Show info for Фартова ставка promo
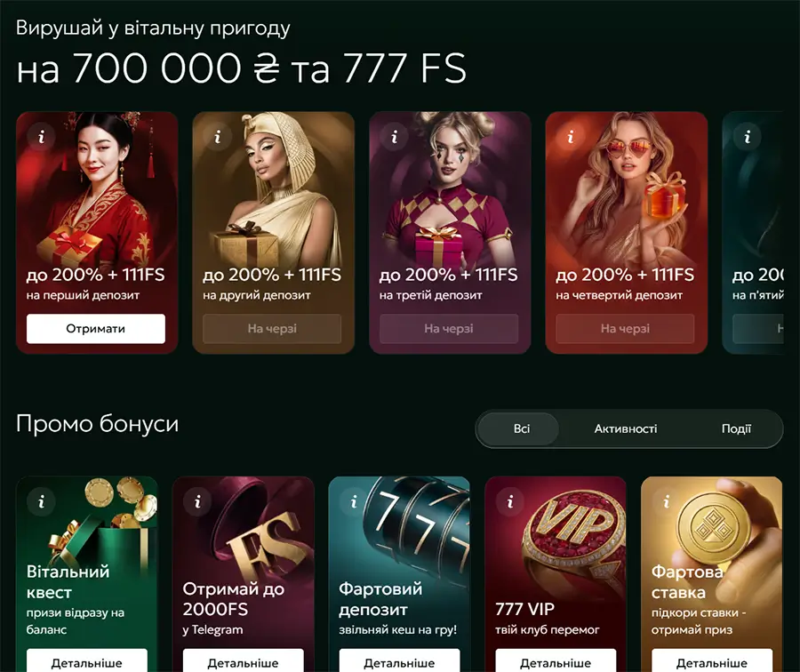The image size is (800, 672). click(x=667, y=502)
